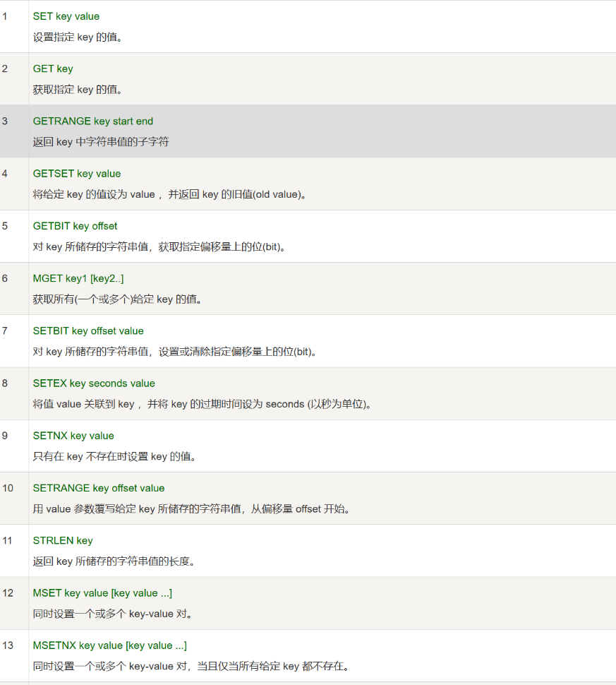Image resolution: width=616 pixels, height=685 pixels.
Task: Open the MSETNX key value link
Action: click(x=109, y=645)
